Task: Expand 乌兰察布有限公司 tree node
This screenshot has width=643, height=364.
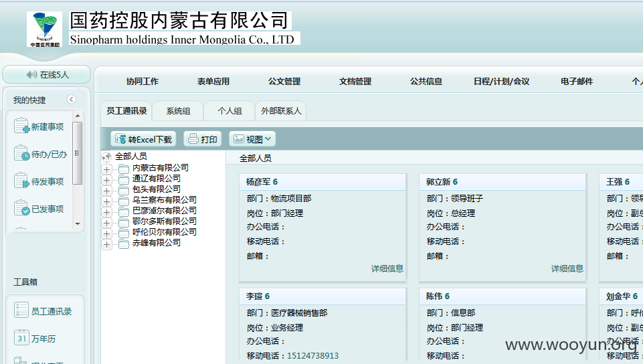Action: (x=106, y=201)
